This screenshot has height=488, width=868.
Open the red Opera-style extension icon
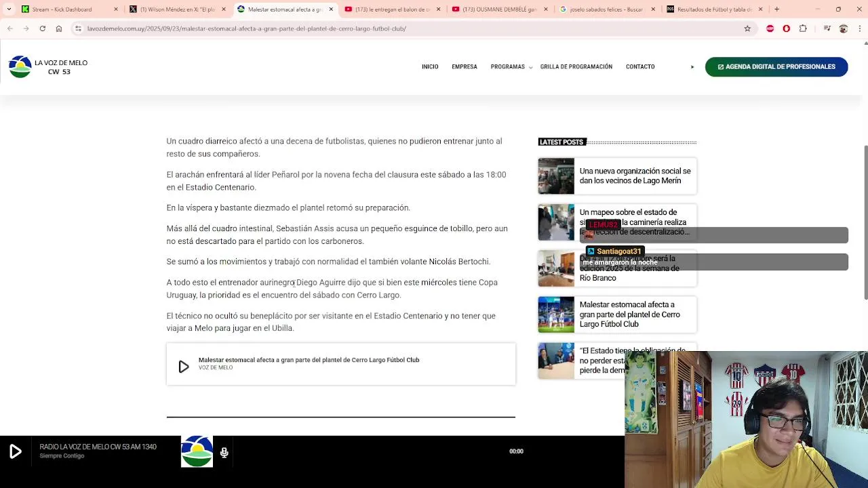pos(786,28)
